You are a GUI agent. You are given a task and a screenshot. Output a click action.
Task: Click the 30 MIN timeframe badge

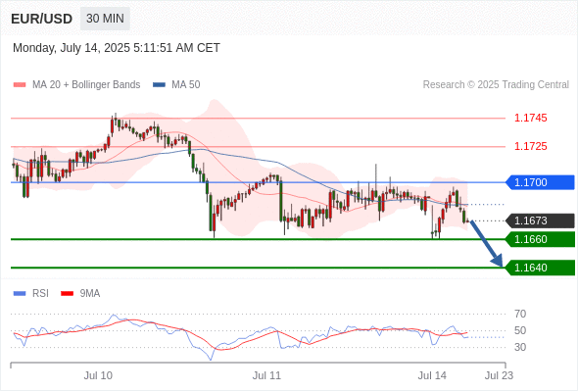(x=105, y=19)
